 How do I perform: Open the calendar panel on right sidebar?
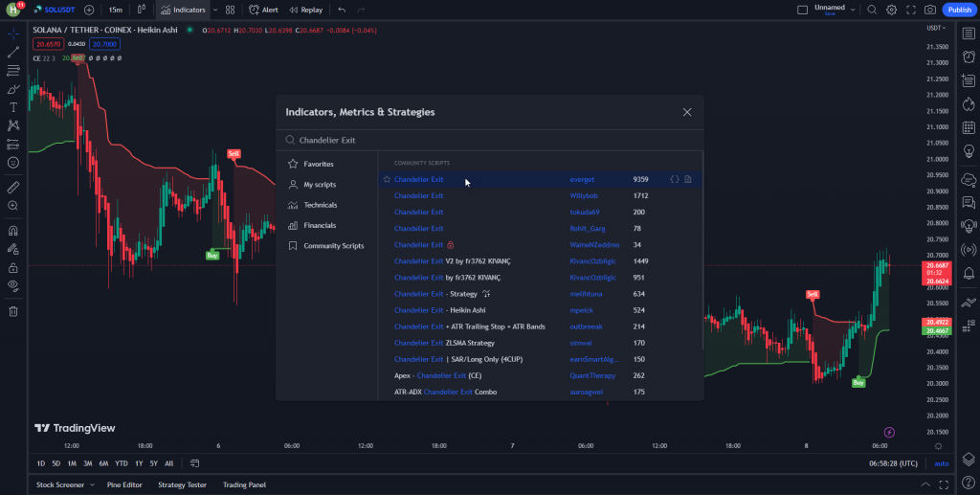[x=969, y=127]
